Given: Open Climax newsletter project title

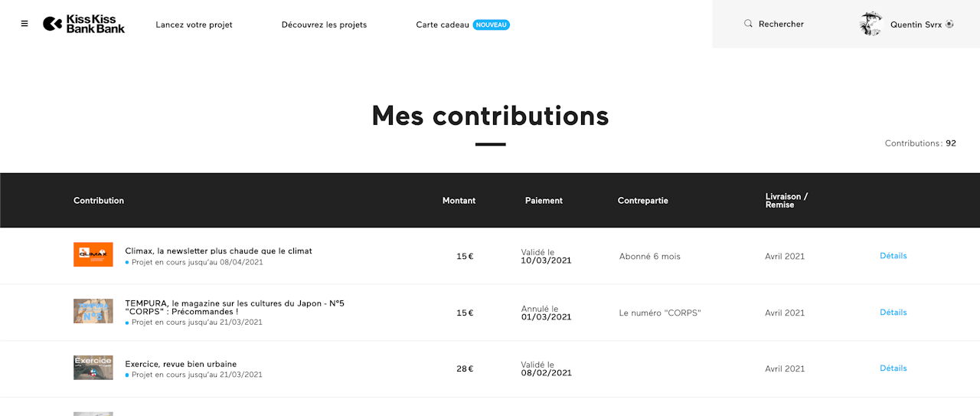Looking at the screenshot, I should tap(218, 251).
